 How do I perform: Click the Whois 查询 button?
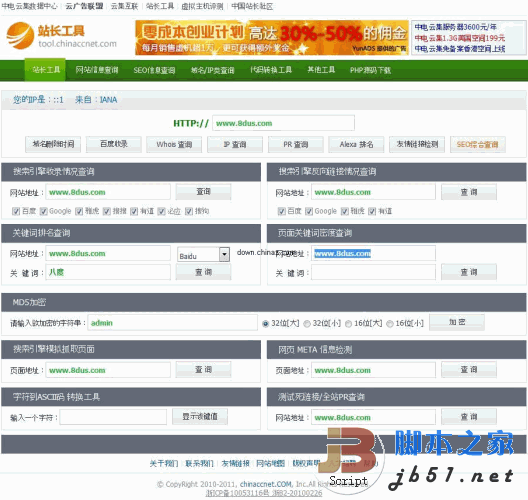(x=174, y=144)
